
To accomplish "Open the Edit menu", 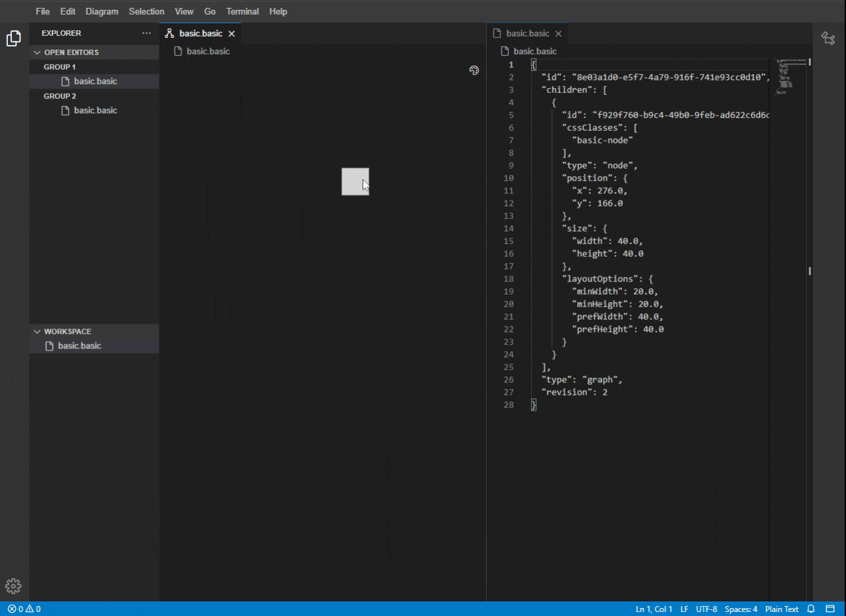I will [x=68, y=11].
